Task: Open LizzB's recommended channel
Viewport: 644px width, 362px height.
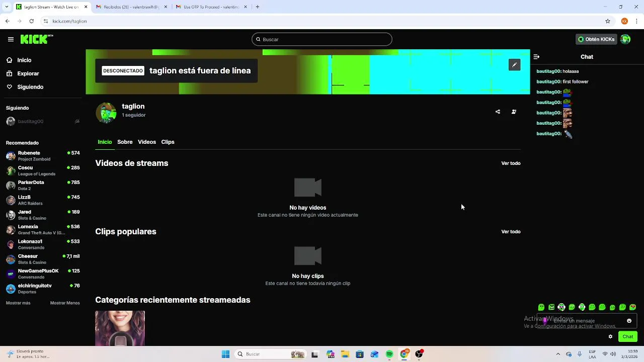Action: coord(43,200)
